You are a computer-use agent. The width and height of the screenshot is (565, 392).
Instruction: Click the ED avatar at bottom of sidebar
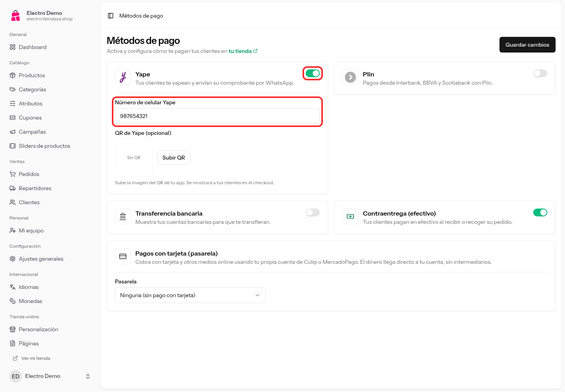point(16,376)
